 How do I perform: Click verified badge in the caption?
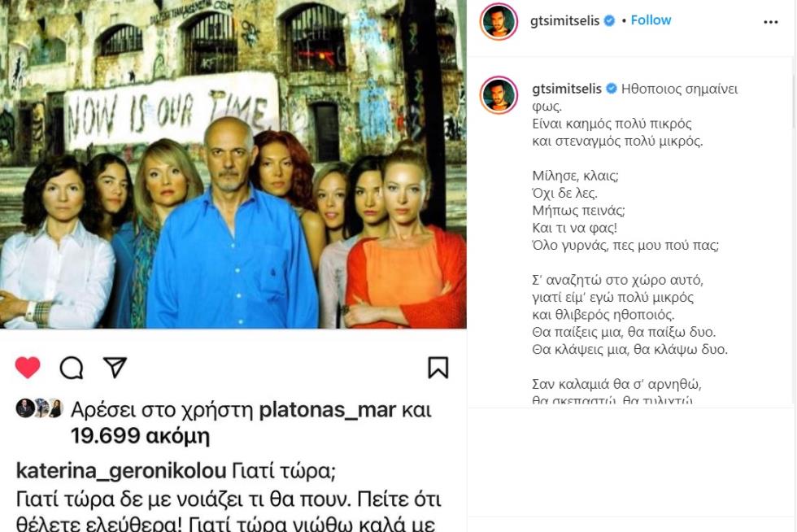point(612,89)
